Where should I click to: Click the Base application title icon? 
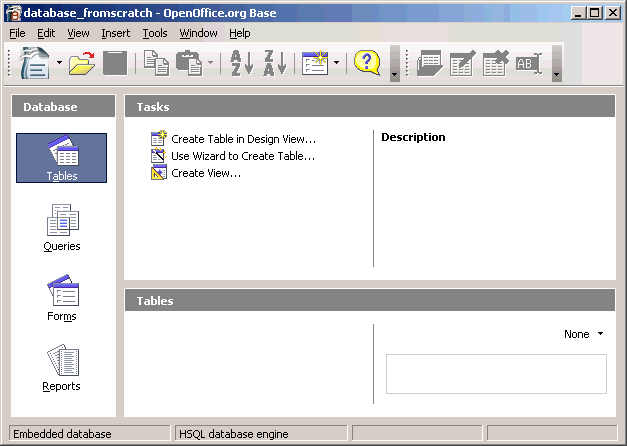click(x=13, y=13)
